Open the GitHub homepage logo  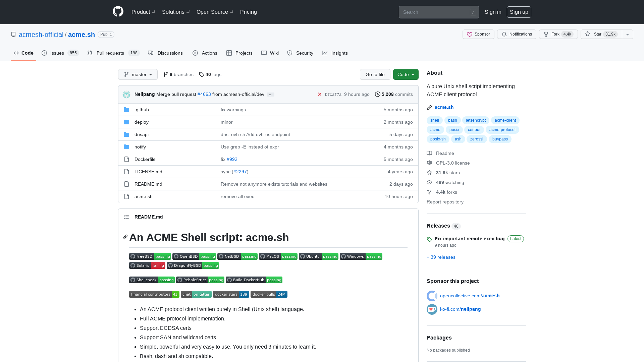118,12
